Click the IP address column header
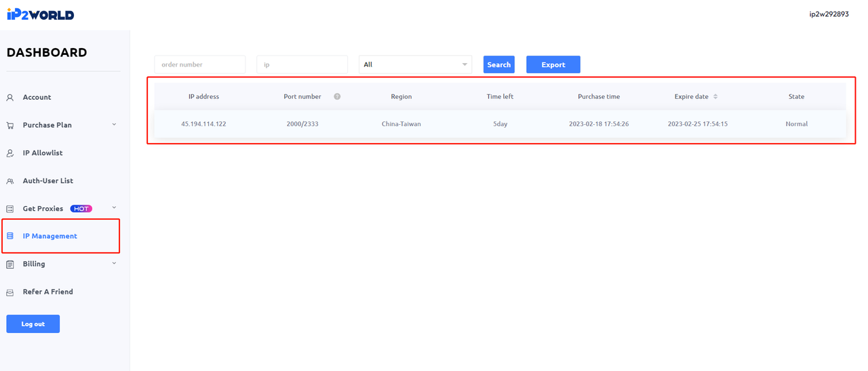 (203, 96)
